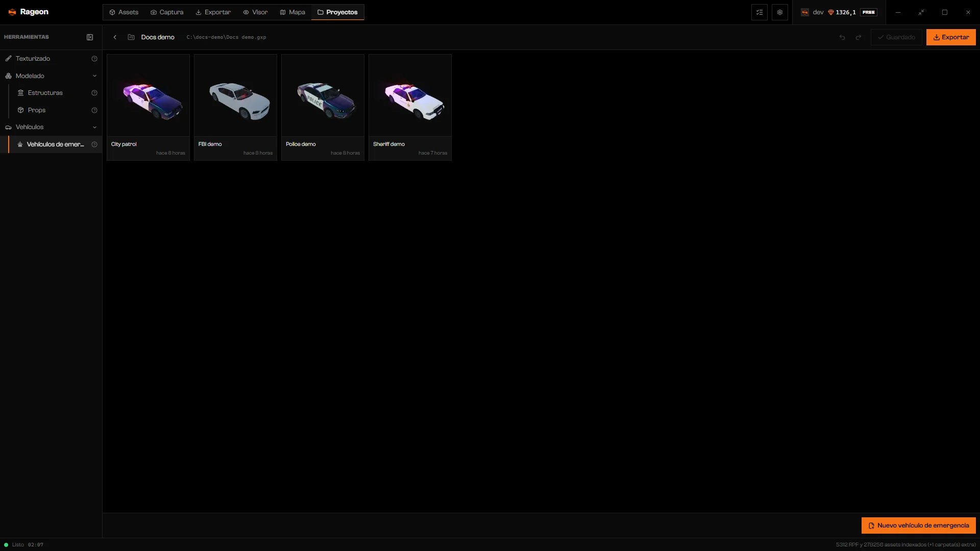Image resolution: width=980 pixels, height=551 pixels.
Task: Open help icon for Vehículos de emergencia
Action: click(x=94, y=144)
